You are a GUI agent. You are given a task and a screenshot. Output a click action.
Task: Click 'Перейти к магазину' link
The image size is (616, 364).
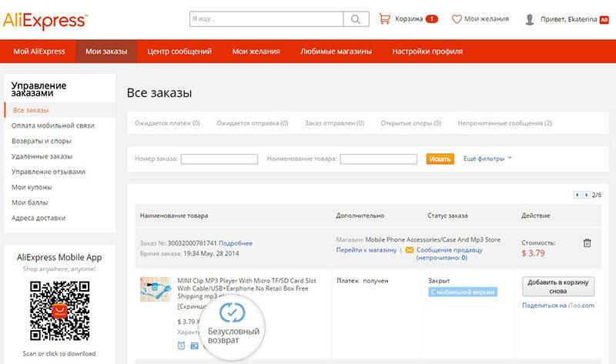click(x=367, y=250)
